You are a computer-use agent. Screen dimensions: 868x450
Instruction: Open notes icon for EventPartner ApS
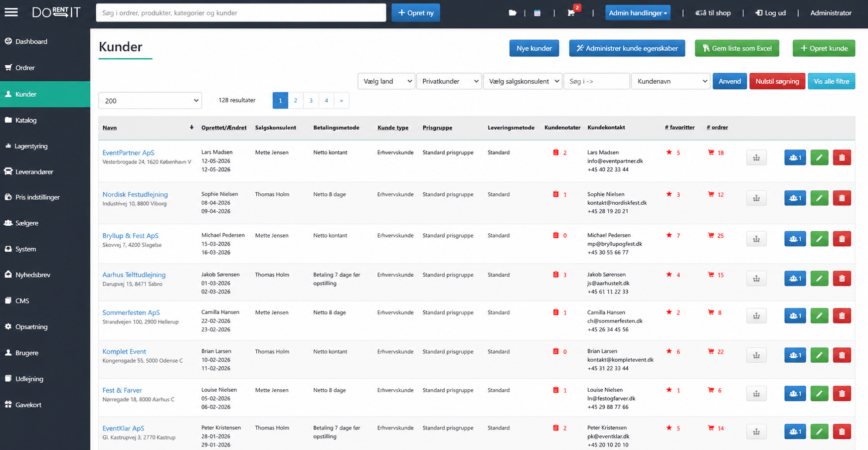[556, 152]
